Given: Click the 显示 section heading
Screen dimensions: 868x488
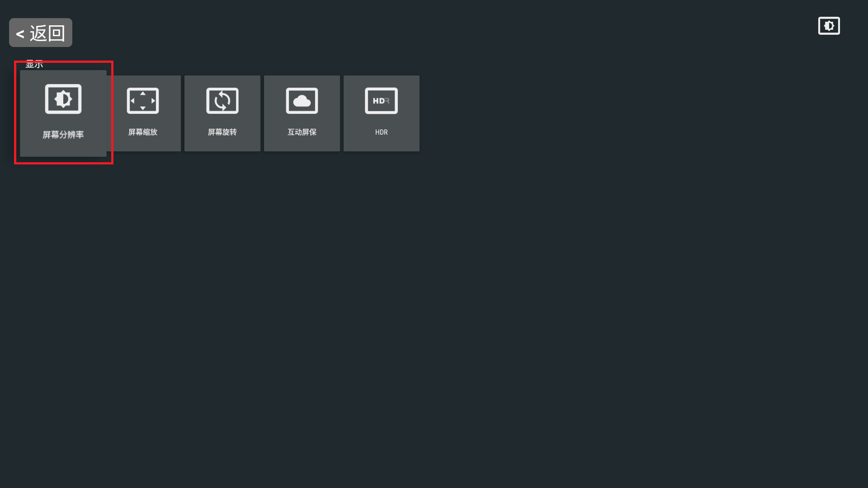Looking at the screenshot, I should pos(34,64).
